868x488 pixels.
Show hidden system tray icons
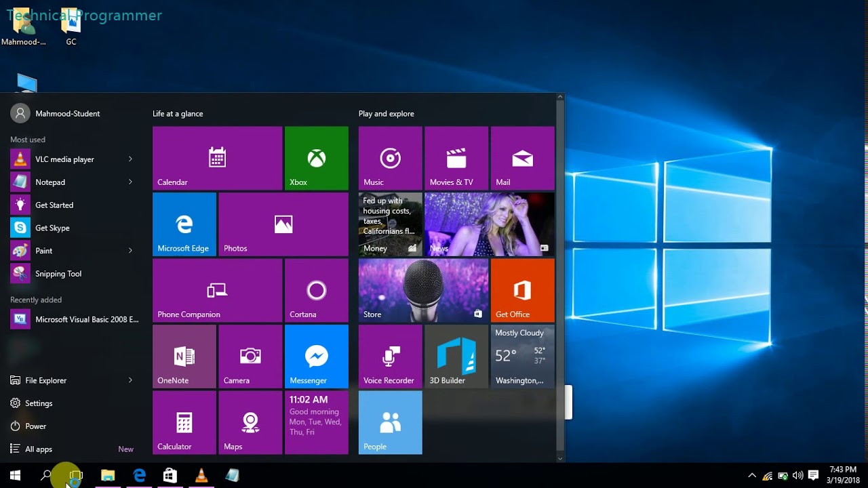pyautogui.click(x=751, y=476)
